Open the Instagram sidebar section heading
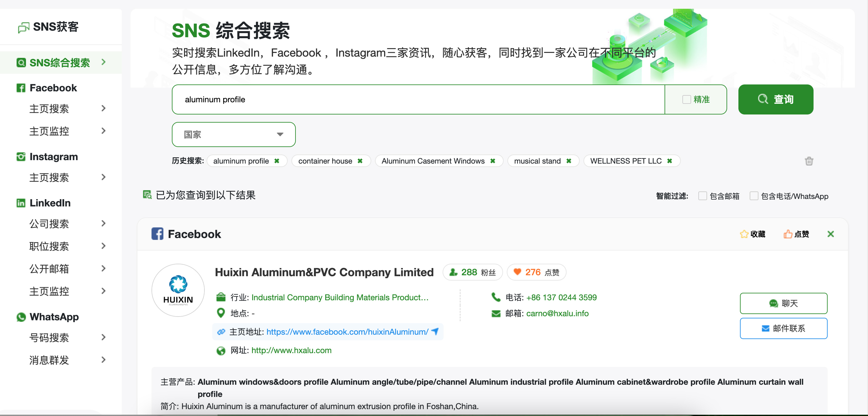This screenshot has height=416, width=868. coord(54,157)
